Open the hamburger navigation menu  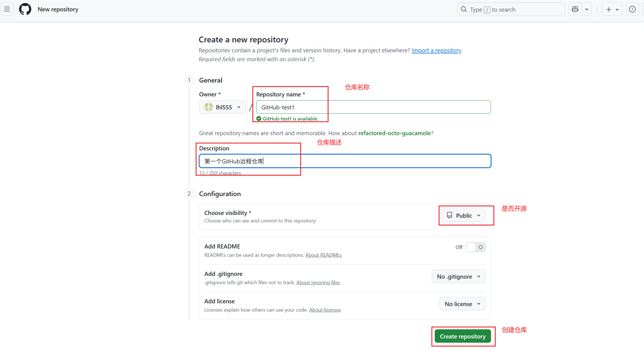tap(7, 9)
